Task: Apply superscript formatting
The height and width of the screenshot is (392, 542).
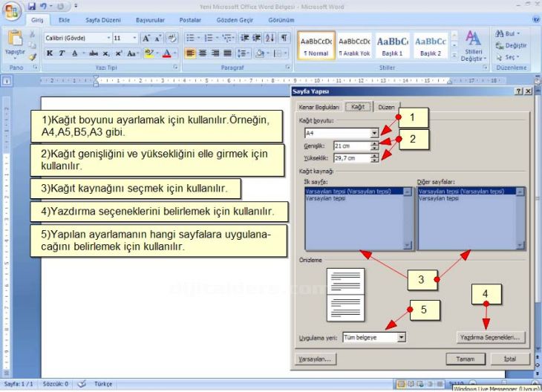Action: (119, 53)
